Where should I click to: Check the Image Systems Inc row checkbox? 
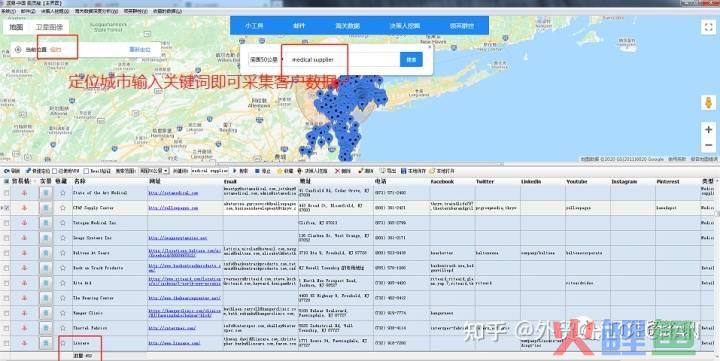point(6,238)
